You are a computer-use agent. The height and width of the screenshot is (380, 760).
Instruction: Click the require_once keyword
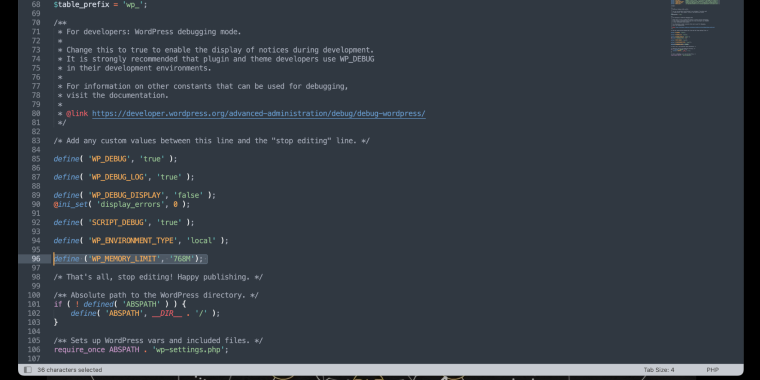(79, 350)
